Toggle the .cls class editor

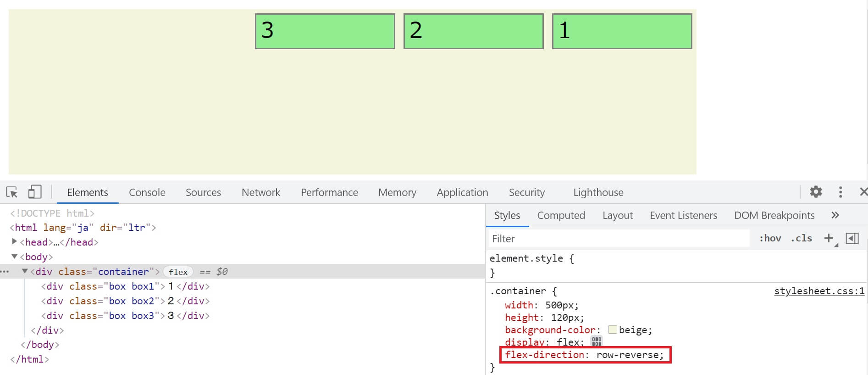[x=801, y=238]
